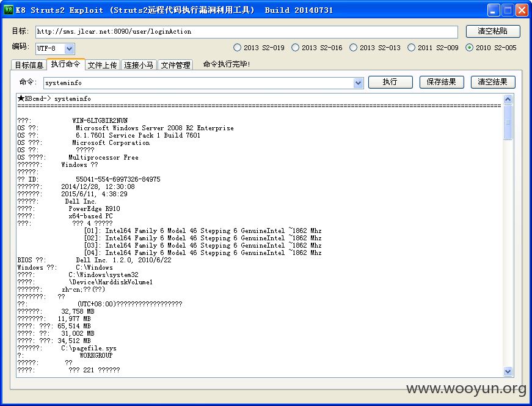Select the 2013 S2-016 exploit option
This screenshot has height=406, width=532.
[317, 48]
